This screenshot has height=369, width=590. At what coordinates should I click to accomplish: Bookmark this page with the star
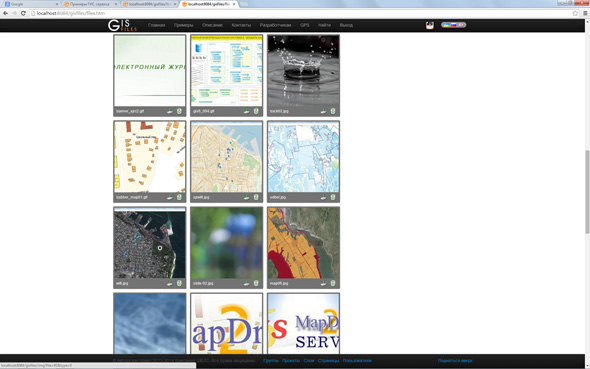click(575, 13)
